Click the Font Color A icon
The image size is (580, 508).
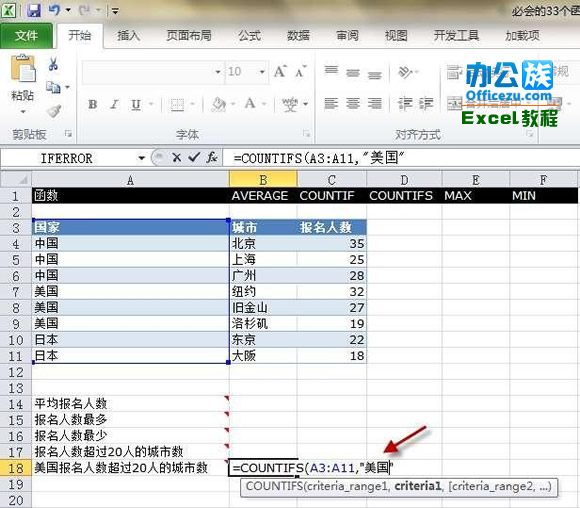point(250,104)
